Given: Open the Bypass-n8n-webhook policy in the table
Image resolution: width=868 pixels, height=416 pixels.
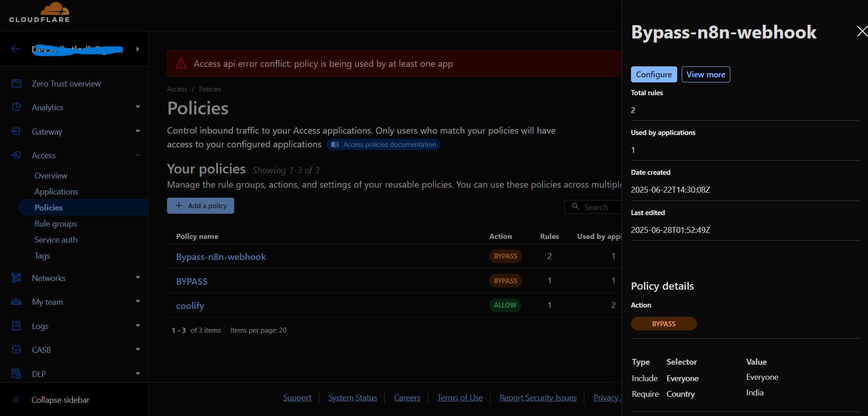Looking at the screenshot, I should tap(221, 257).
